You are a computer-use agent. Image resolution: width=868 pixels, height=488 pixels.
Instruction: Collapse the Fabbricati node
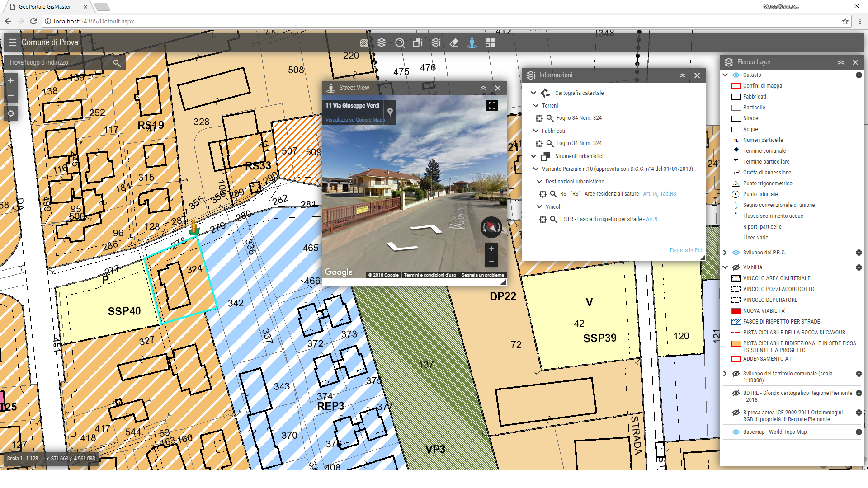pyautogui.click(x=536, y=131)
